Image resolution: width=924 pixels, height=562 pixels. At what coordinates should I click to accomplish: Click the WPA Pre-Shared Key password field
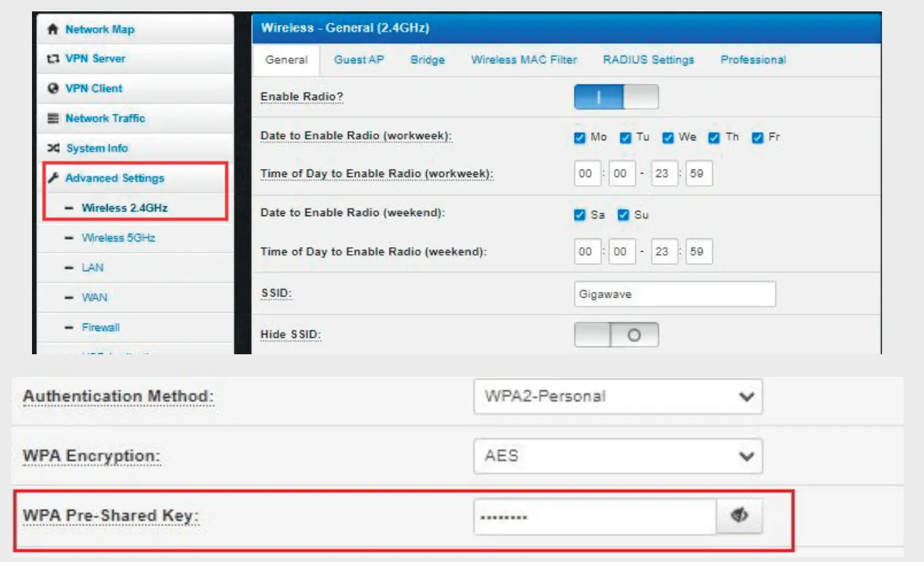point(595,517)
